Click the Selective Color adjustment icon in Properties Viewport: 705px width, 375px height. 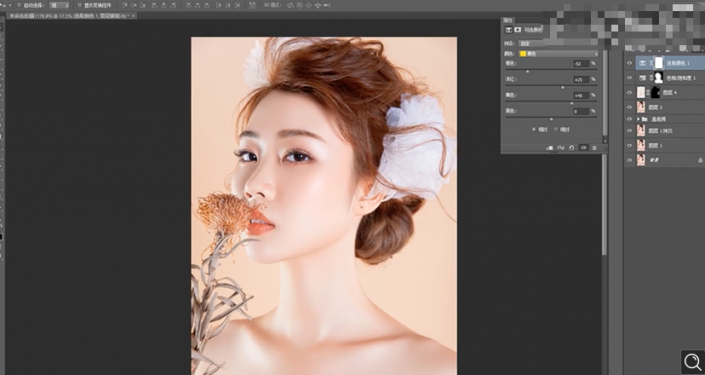coord(509,30)
